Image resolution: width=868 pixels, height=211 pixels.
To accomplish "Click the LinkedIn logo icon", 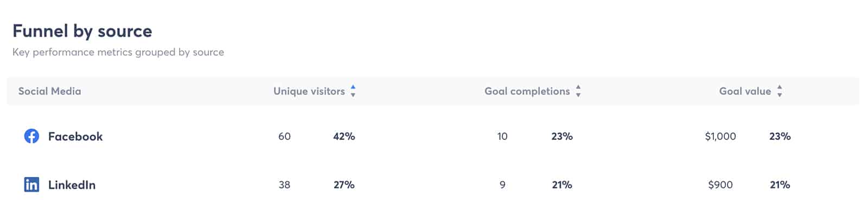I will click(31, 184).
